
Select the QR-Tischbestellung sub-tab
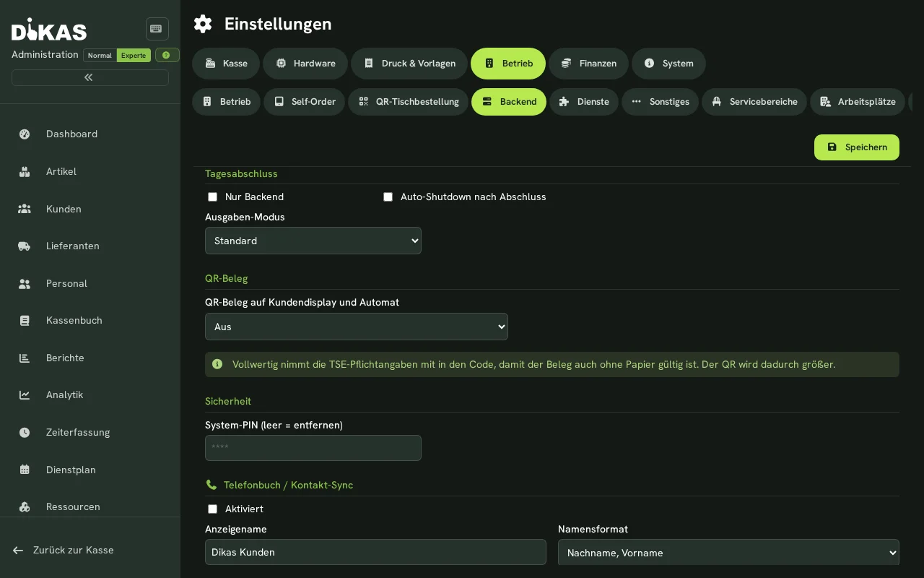pos(408,102)
